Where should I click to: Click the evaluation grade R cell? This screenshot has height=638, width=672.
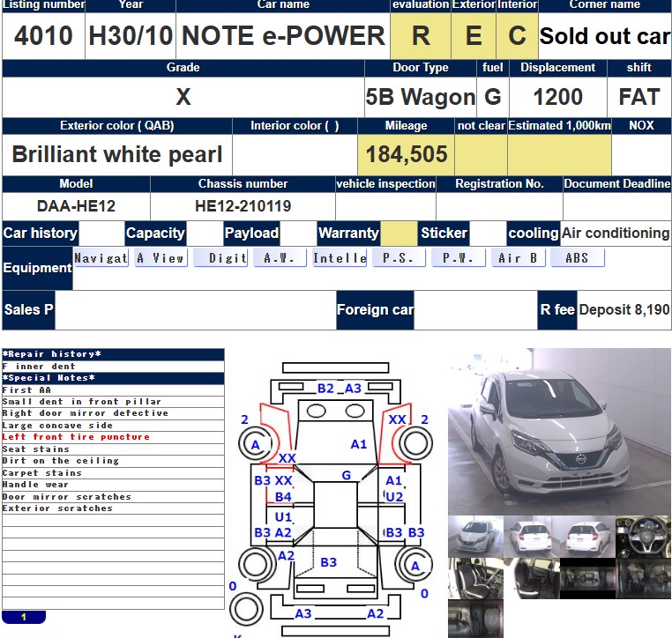[x=421, y=36]
